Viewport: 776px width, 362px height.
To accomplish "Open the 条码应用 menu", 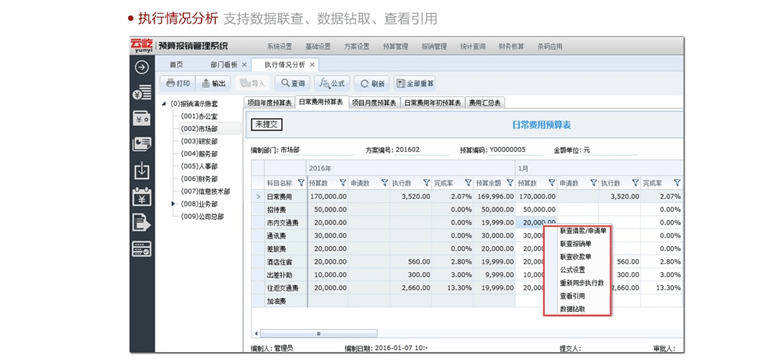I will [x=550, y=47].
